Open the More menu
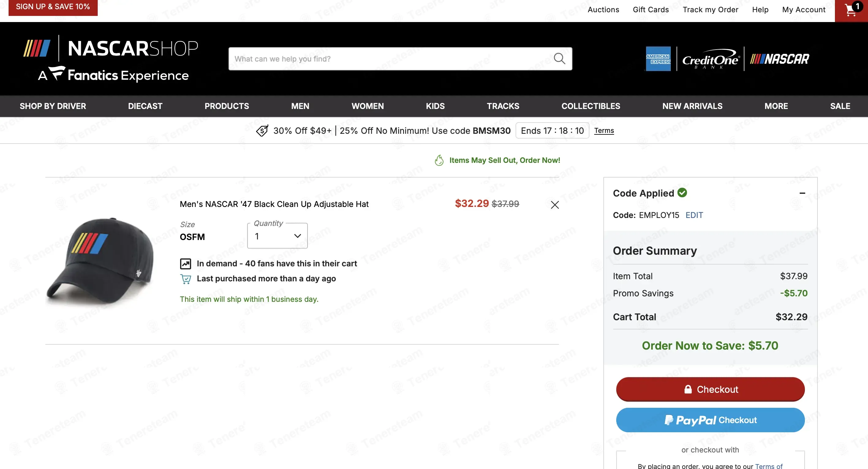This screenshot has width=868, height=469. point(776,106)
